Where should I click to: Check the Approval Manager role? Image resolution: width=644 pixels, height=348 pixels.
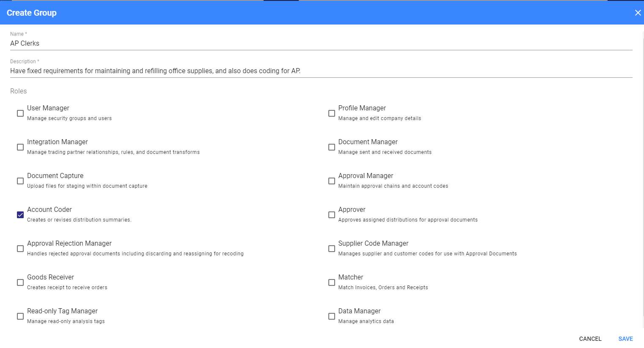click(x=332, y=181)
